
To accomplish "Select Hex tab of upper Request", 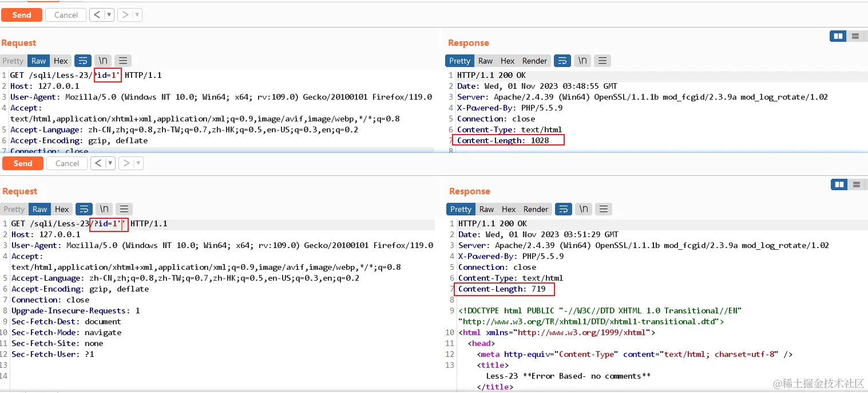I will pos(61,61).
